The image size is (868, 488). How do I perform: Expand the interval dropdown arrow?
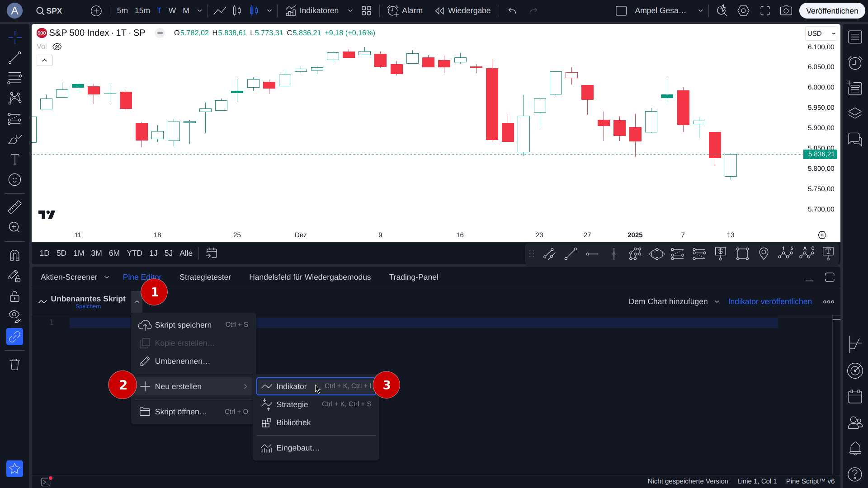199,11
